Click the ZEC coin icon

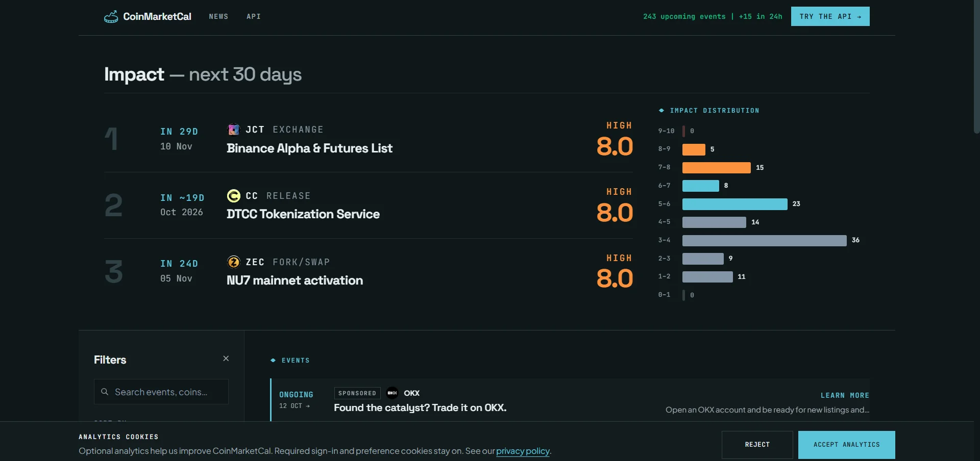233,262
